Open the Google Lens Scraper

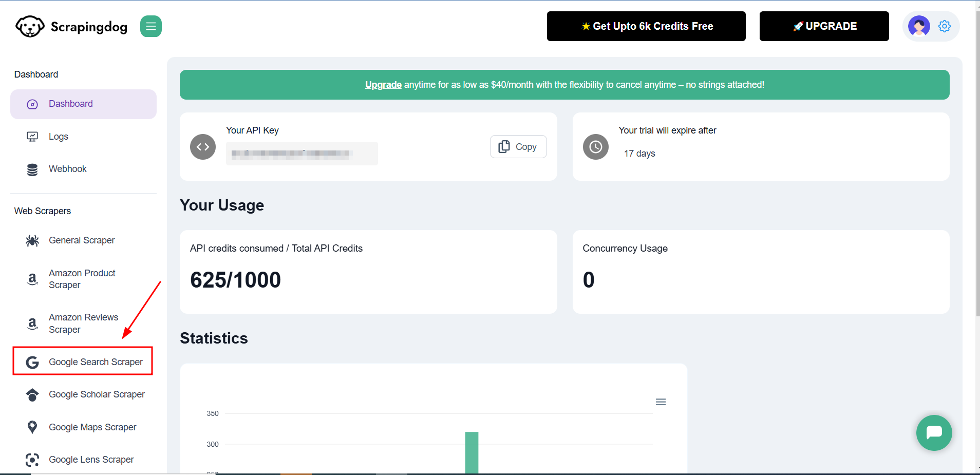(x=91, y=459)
